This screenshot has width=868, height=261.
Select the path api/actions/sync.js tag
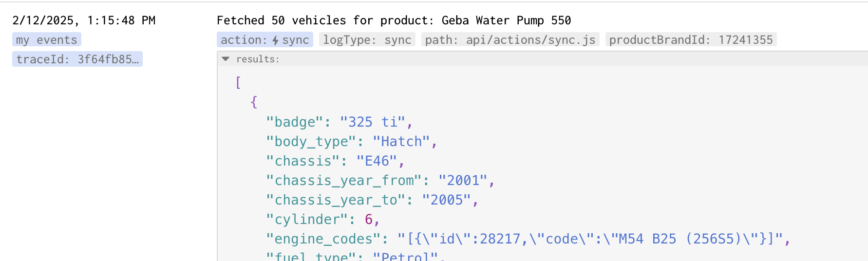pos(510,39)
